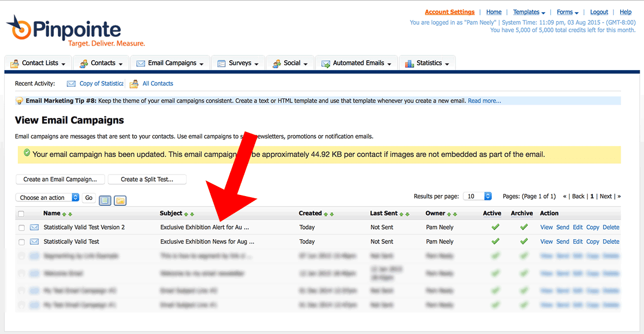
Task: Toggle the Archive checkmark for Statistically Valid Test
Action: (x=524, y=241)
